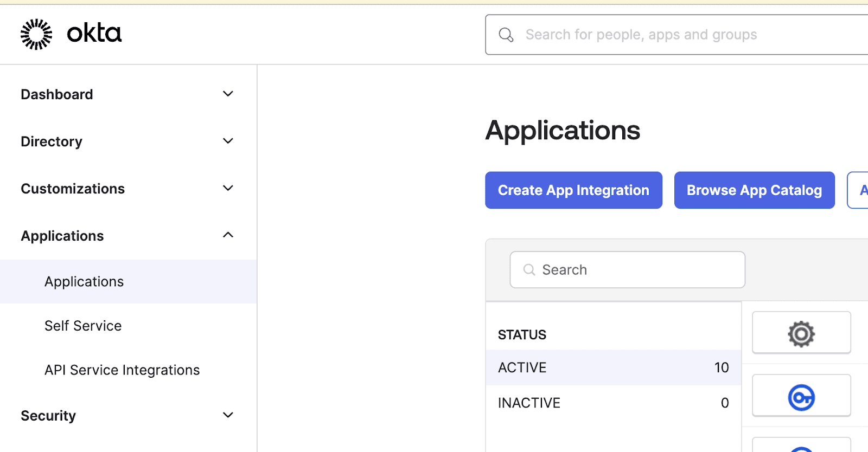Expand the Directory section chevron
Image resolution: width=868 pixels, height=452 pixels.
point(228,141)
